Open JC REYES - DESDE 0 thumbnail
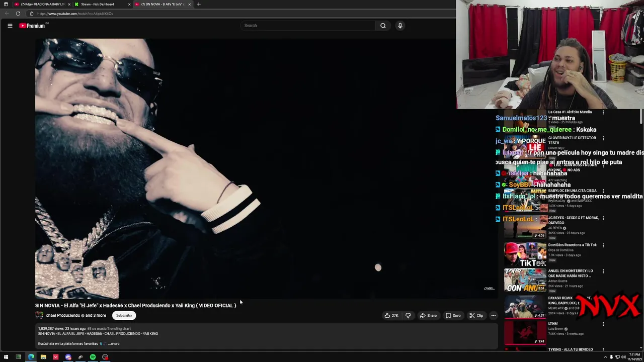Image resolution: width=644 pixels, height=362 pixels. [x=525, y=227]
